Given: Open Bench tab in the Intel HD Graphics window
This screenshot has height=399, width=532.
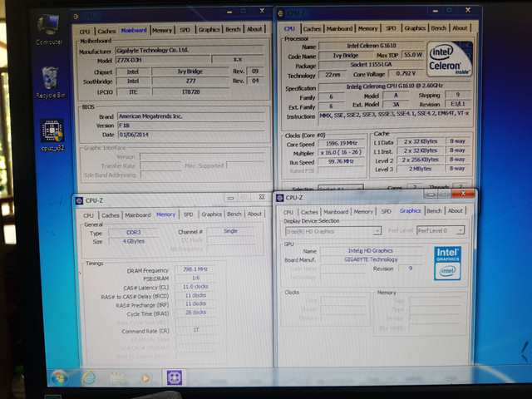Looking at the screenshot, I should pyautogui.click(x=434, y=210).
